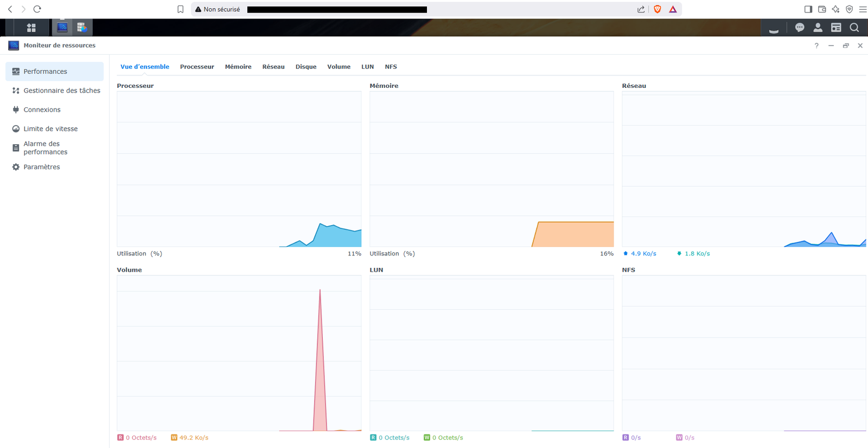Select the Réseau tab
The image size is (868, 448).
[x=273, y=67]
